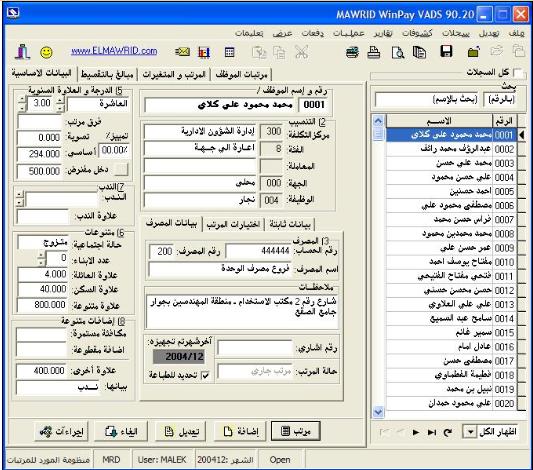Click the bar chart toolbar icon
The height and width of the screenshot is (470, 533).
coord(204,52)
